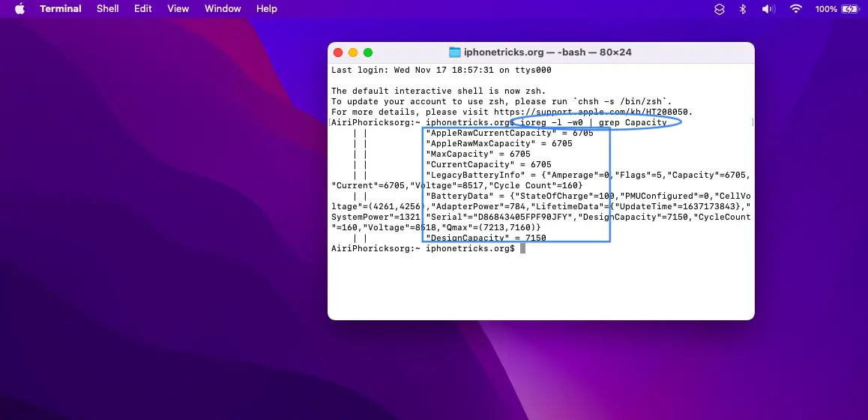Click the battery charging icon
The height and width of the screenshot is (420, 868).
[x=850, y=9]
